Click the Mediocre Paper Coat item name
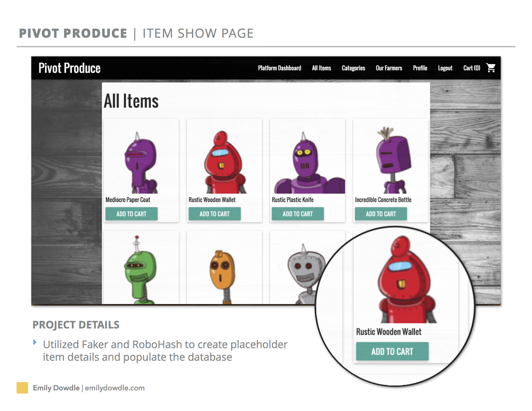Image resolution: width=532 pixels, height=411 pixels. coord(128,200)
